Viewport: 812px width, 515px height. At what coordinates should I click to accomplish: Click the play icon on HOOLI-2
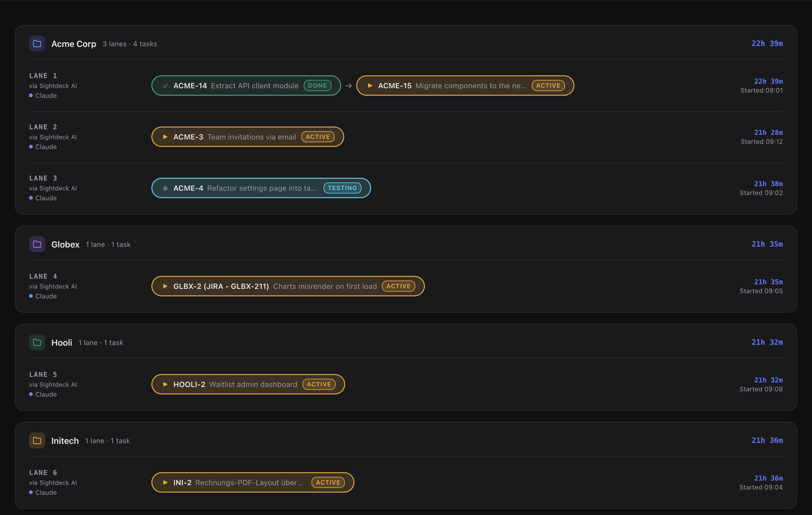point(165,385)
